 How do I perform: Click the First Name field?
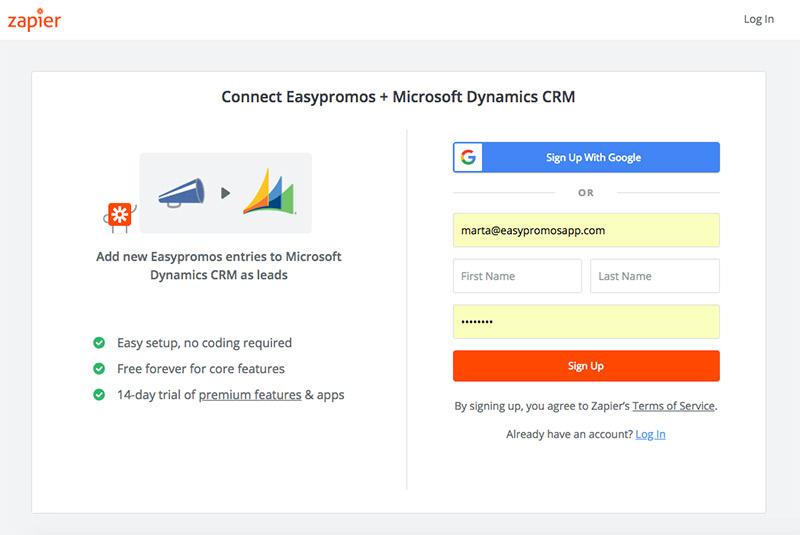pos(517,276)
